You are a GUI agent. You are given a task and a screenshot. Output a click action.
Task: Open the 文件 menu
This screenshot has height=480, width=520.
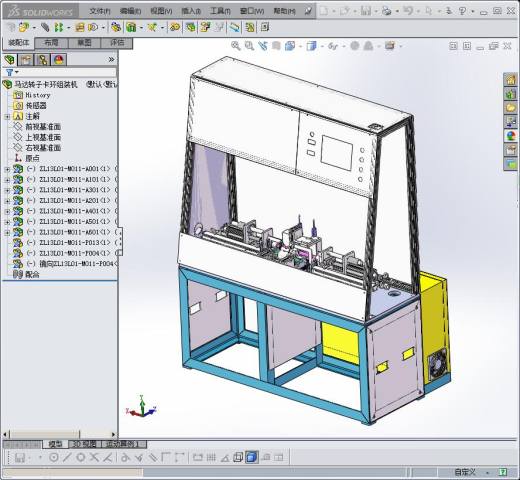pyautogui.click(x=100, y=11)
